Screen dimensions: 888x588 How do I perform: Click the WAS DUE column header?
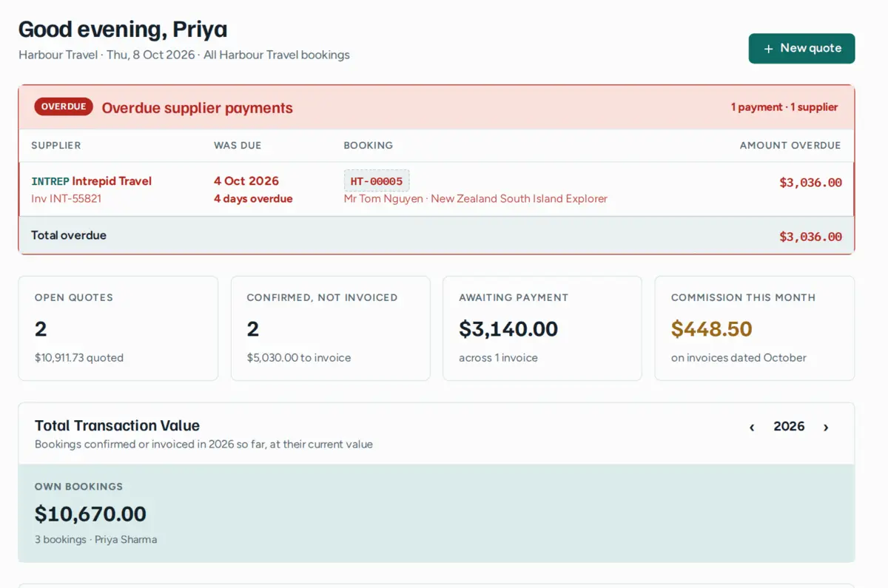point(238,145)
